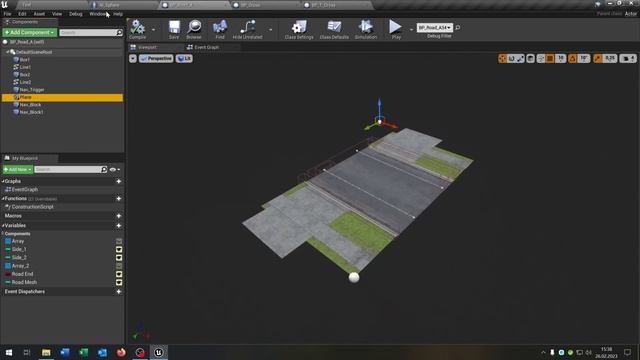Select scale gizmo mode in viewport
This screenshot has height=360, width=640.
coord(520,59)
